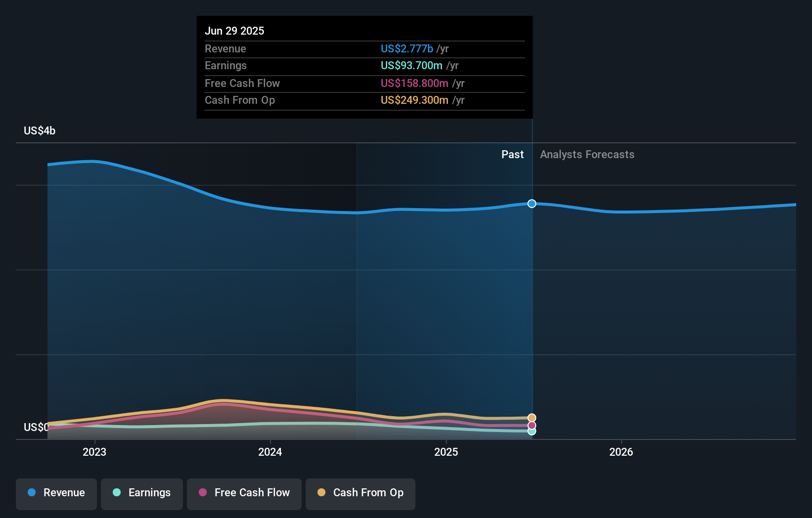Click the 2026 axis label
The image size is (812, 518).
pos(622,452)
